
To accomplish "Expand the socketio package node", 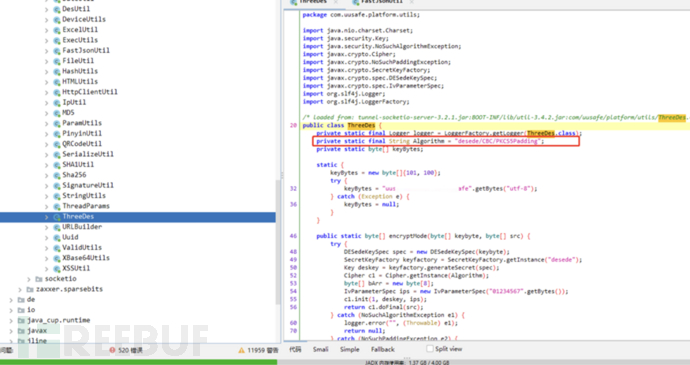I will [x=29, y=279].
